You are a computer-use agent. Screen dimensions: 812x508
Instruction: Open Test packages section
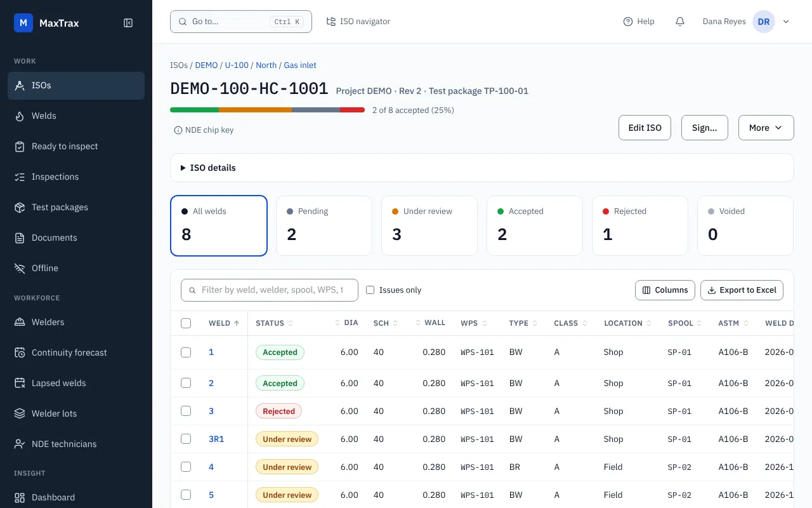(76, 207)
